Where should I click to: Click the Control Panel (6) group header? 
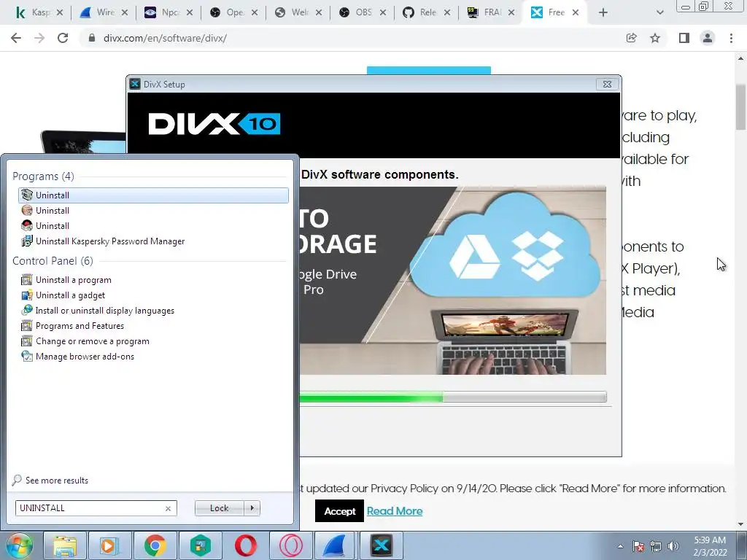[x=53, y=261]
